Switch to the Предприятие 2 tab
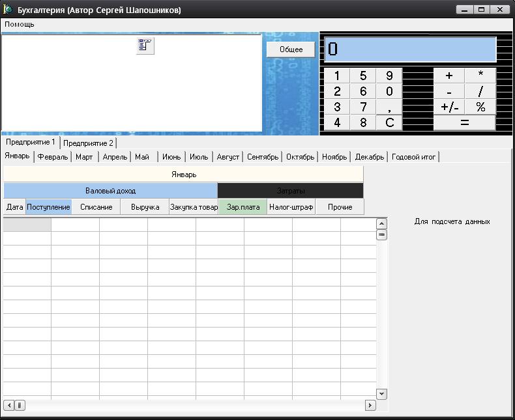The height and width of the screenshot is (420, 515). click(x=88, y=143)
